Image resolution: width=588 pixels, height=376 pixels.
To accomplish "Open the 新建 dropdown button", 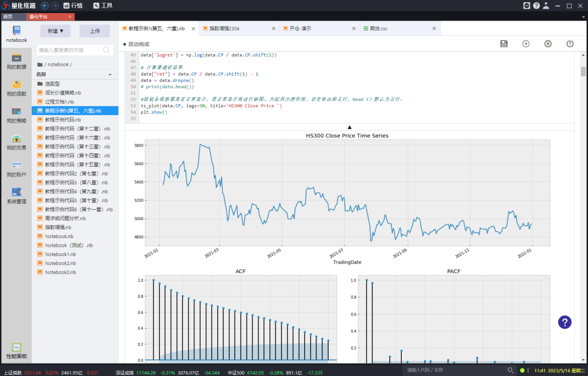I will 55,31.
